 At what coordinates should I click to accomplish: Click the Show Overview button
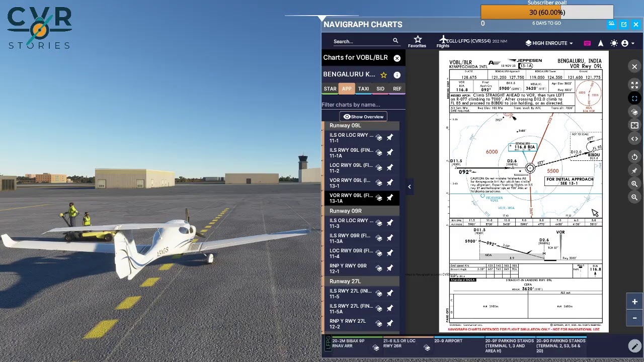click(364, 117)
